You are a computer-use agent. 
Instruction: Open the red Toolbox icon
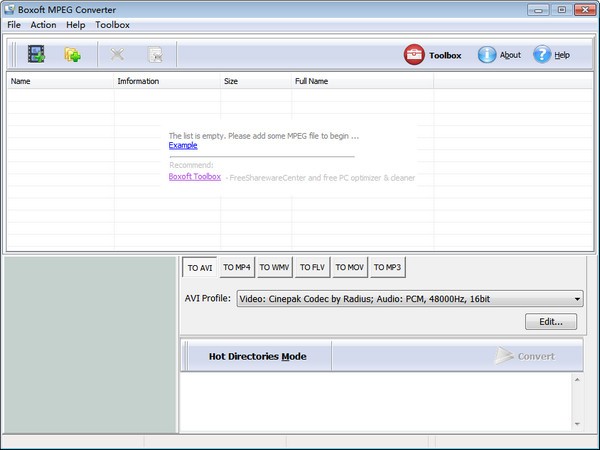pos(414,55)
